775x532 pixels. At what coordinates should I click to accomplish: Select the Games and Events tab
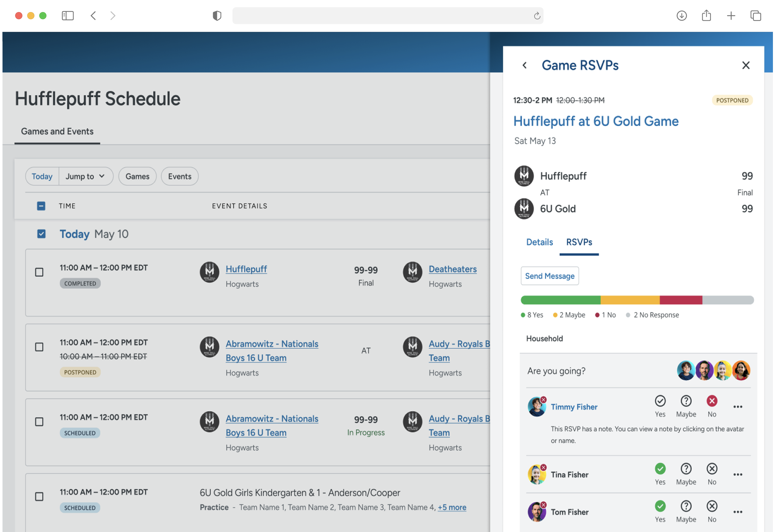(x=57, y=132)
